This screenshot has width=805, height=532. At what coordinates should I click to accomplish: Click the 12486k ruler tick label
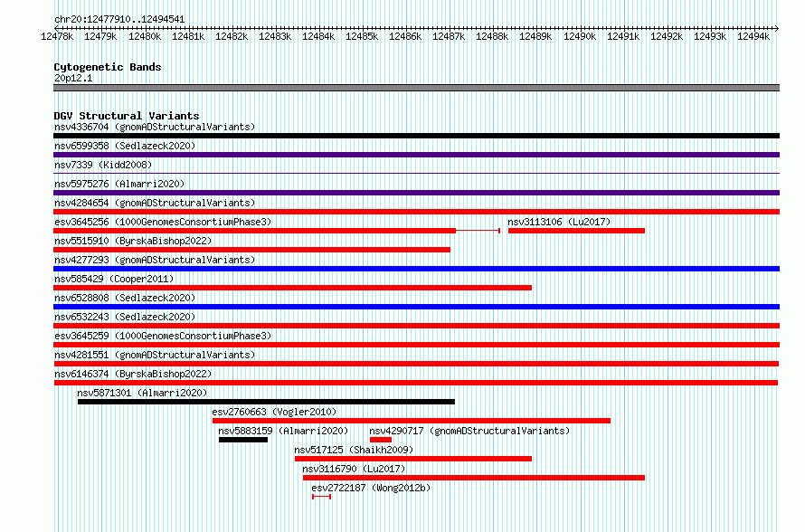[405, 36]
